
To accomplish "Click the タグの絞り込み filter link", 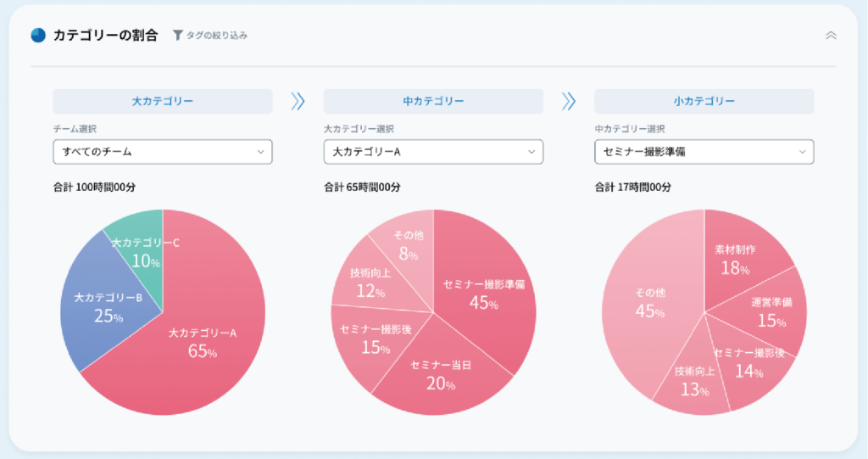I will pyautogui.click(x=216, y=36).
